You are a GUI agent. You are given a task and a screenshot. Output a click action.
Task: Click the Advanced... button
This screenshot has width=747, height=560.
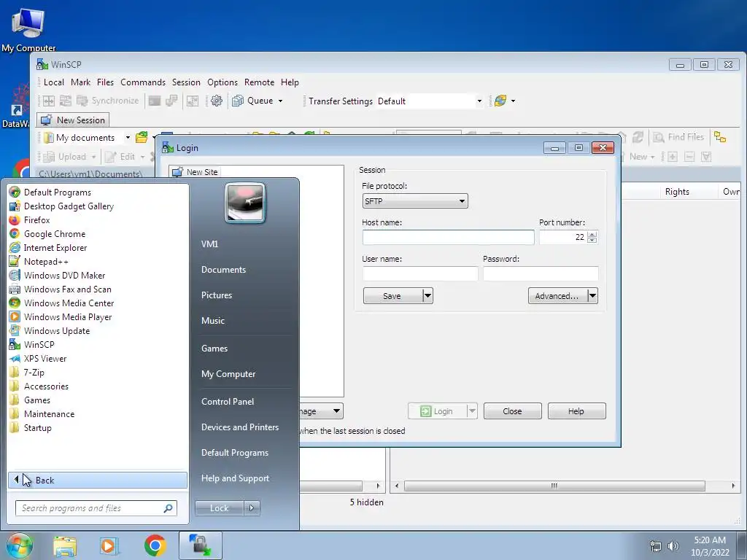click(557, 296)
